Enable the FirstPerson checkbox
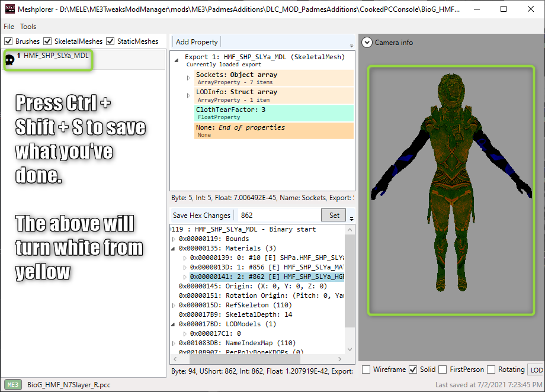Screen dimensions: 545x392 pos(443,369)
